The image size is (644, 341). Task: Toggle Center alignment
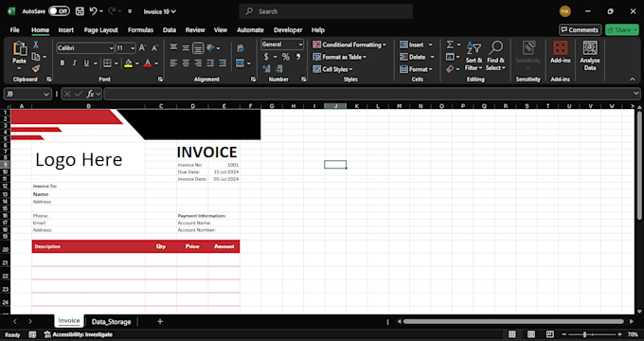(186, 63)
